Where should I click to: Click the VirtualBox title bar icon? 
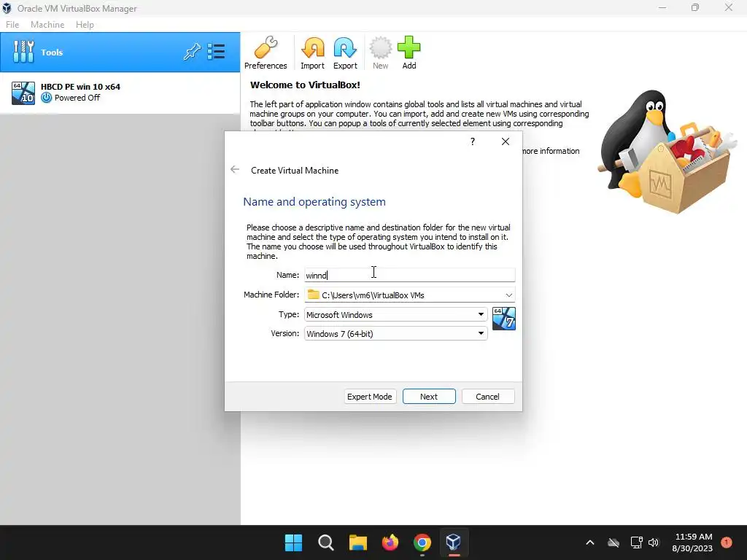coord(7,8)
